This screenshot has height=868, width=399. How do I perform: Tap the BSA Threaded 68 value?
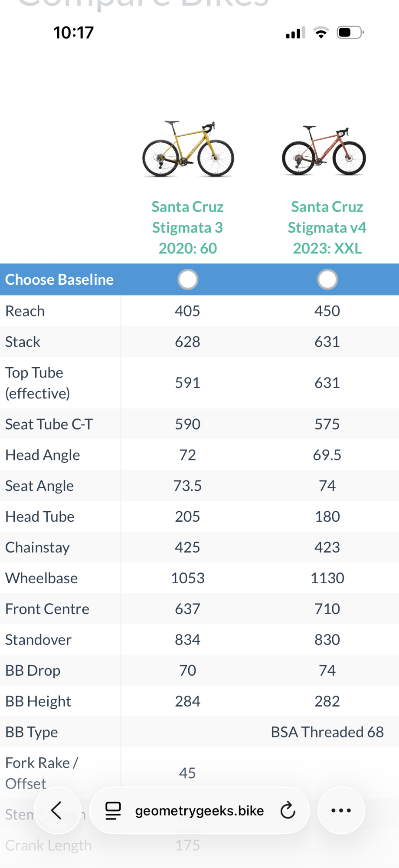(x=327, y=732)
